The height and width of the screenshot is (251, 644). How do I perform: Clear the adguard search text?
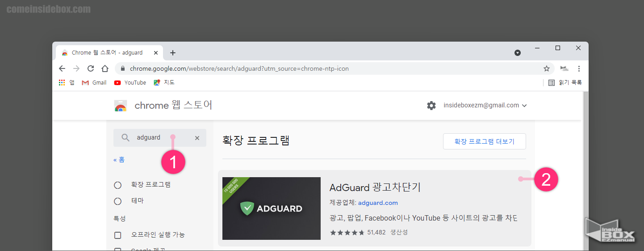(x=197, y=138)
